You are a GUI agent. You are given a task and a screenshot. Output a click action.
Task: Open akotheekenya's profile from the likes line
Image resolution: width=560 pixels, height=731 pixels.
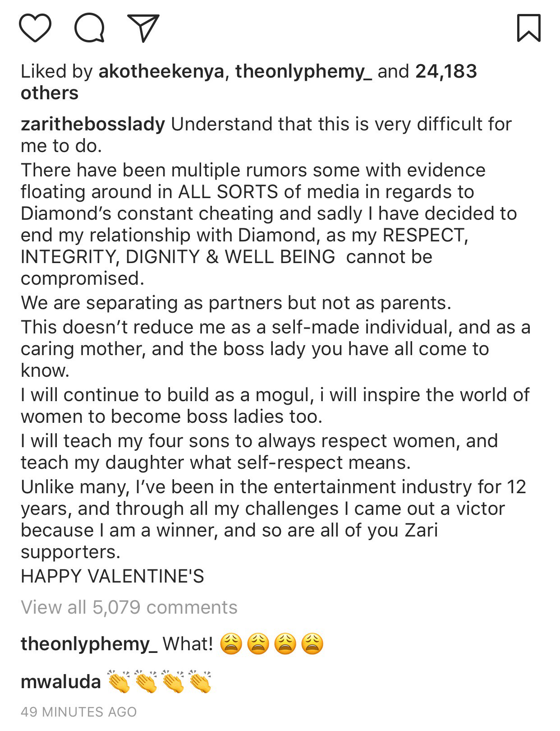pyautogui.click(x=161, y=71)
